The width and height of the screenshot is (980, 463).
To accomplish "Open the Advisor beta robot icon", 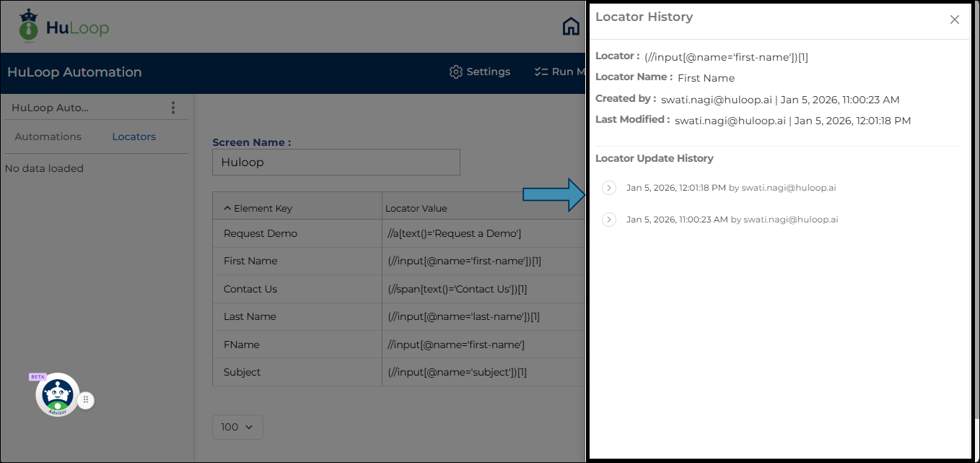I will 57,394.
